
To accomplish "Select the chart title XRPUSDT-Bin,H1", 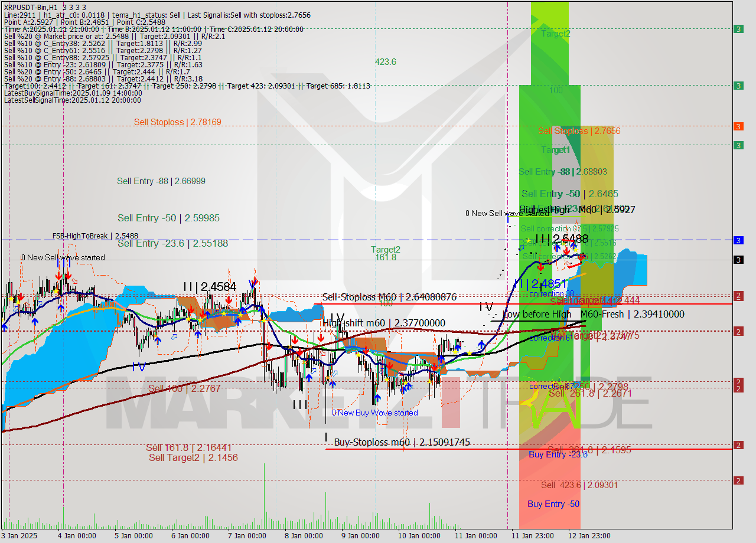I will [30, 7].
